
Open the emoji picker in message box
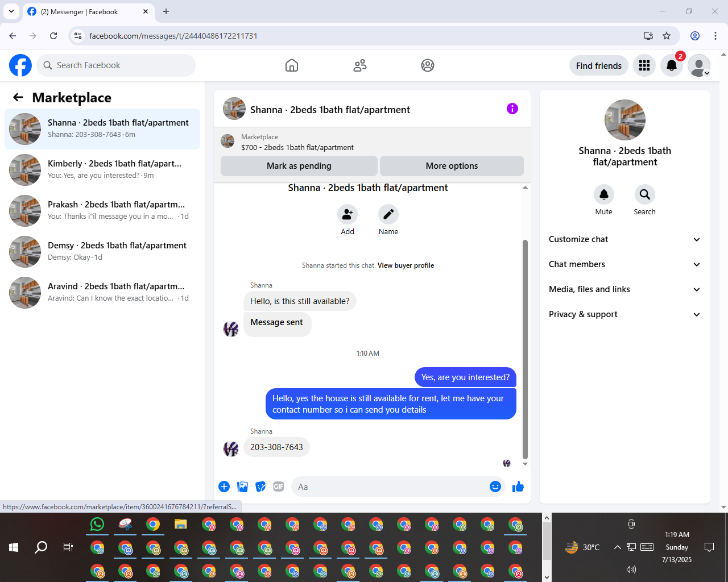pos(495,487)
